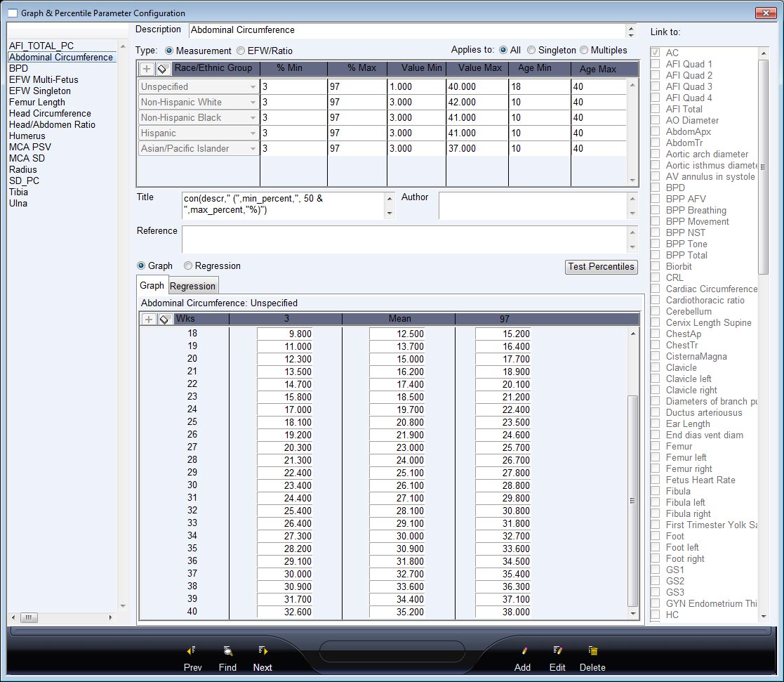Select MCA PSV in parameter list
The width and height of the screenshot is (784, 682).
click(x=30, y=147)
